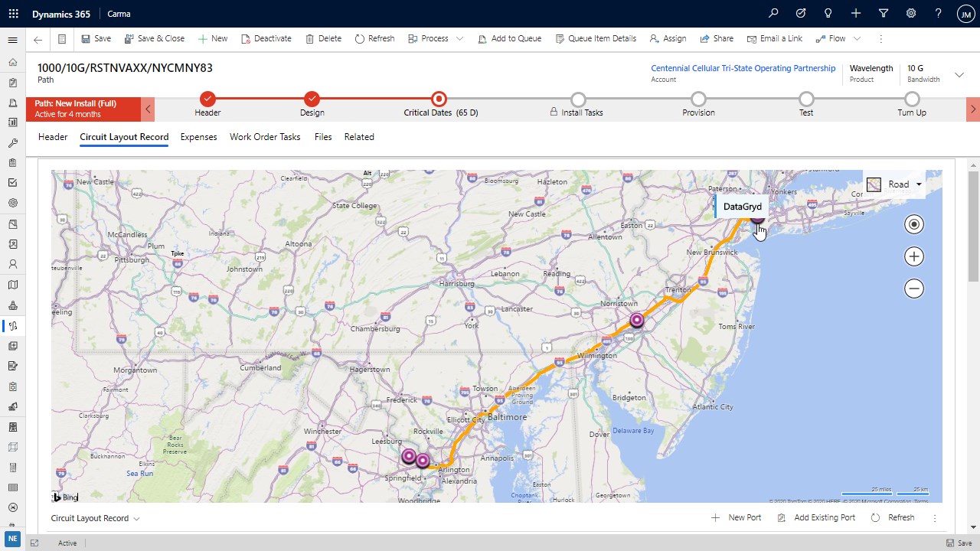Click Assign in the command bar
980x551 pixels.
click(668, 39)
